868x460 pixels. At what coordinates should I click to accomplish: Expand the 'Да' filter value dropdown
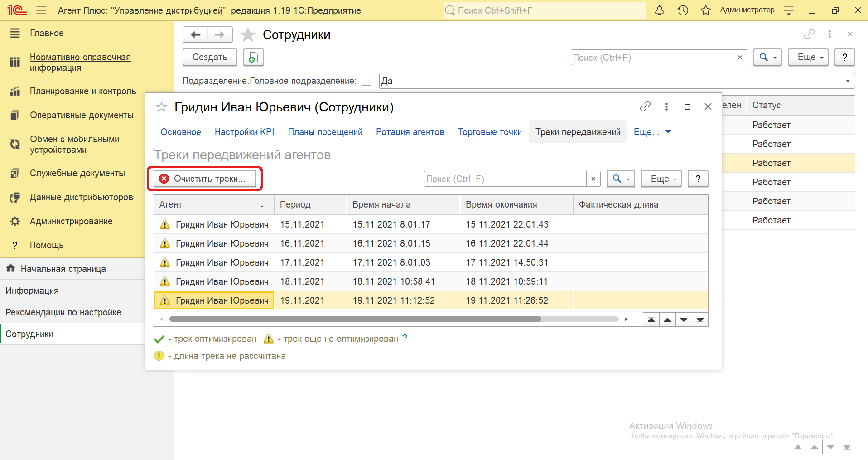(x=848, y=81)
